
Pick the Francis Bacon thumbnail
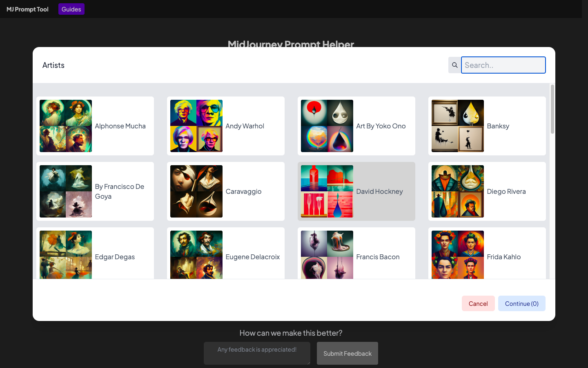[327, 255]
